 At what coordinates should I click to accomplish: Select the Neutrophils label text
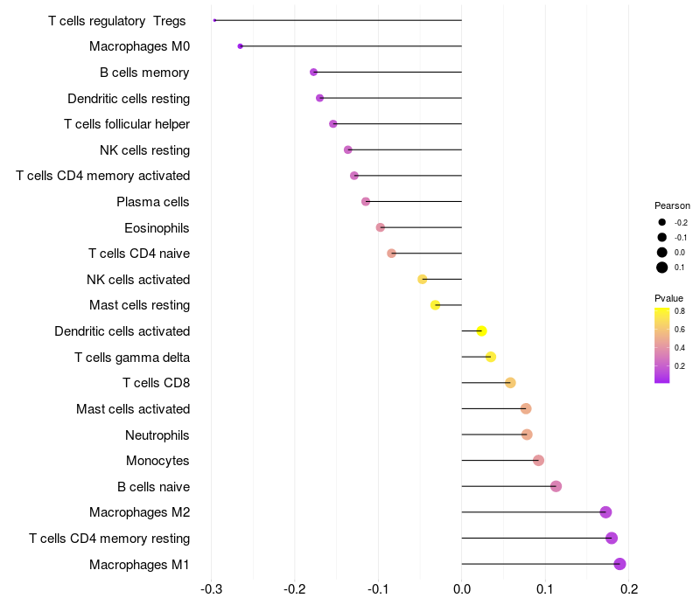157,435
